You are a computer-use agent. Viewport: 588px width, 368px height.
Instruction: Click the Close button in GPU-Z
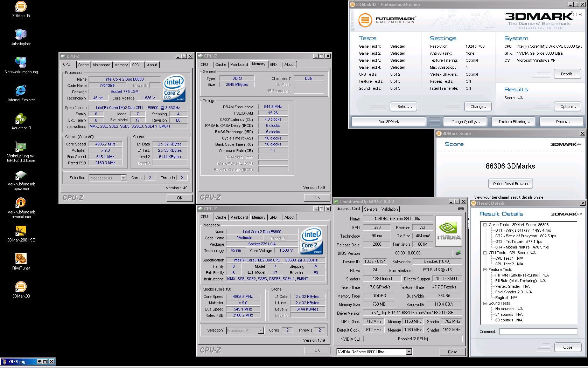tap(452, 352)
